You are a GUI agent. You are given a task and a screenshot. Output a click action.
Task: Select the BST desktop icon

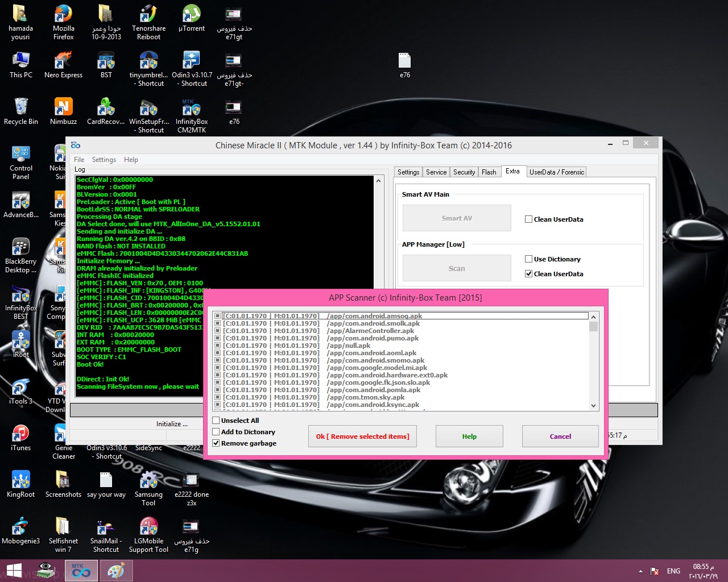point(106,65)
